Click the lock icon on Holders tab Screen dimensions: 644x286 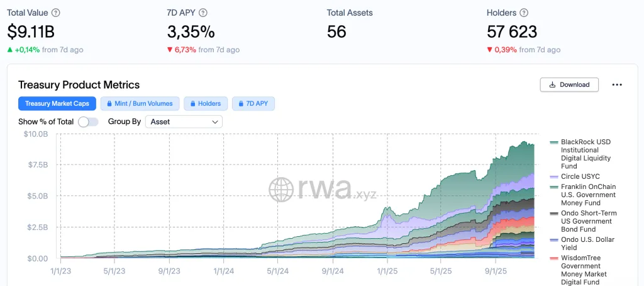[192, 104]
